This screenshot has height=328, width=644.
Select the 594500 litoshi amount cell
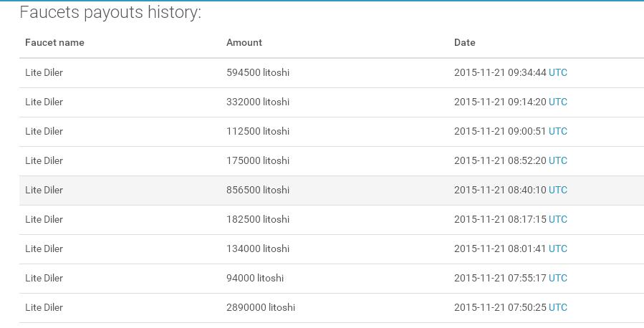click(x=258, y=72)
